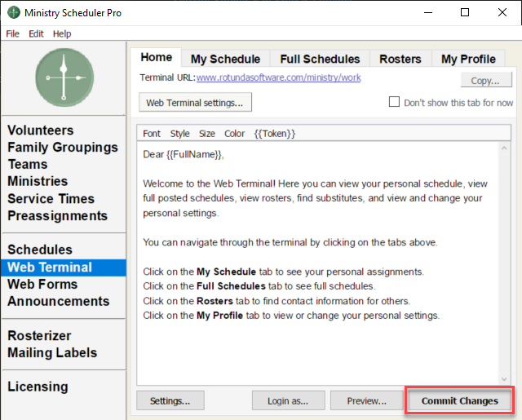Click the editor scrollbar down arrow
522x420 pixels.
[x=504, y=379]
